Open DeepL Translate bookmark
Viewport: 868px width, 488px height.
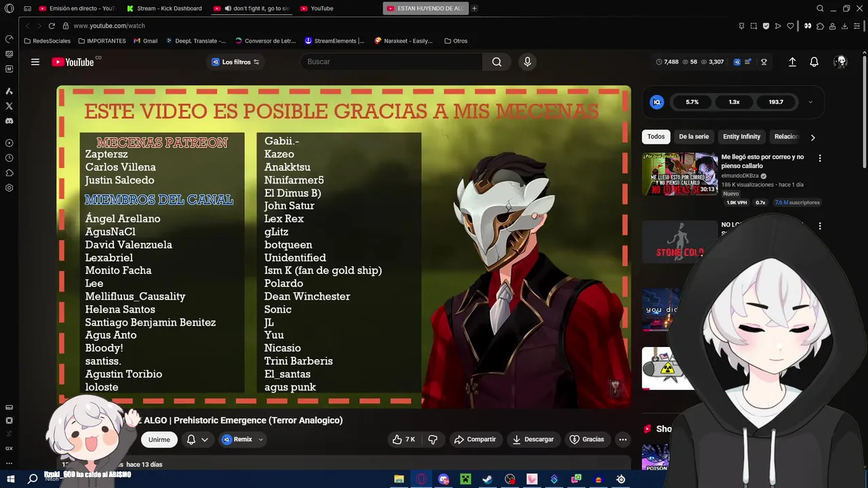[196, 41]
